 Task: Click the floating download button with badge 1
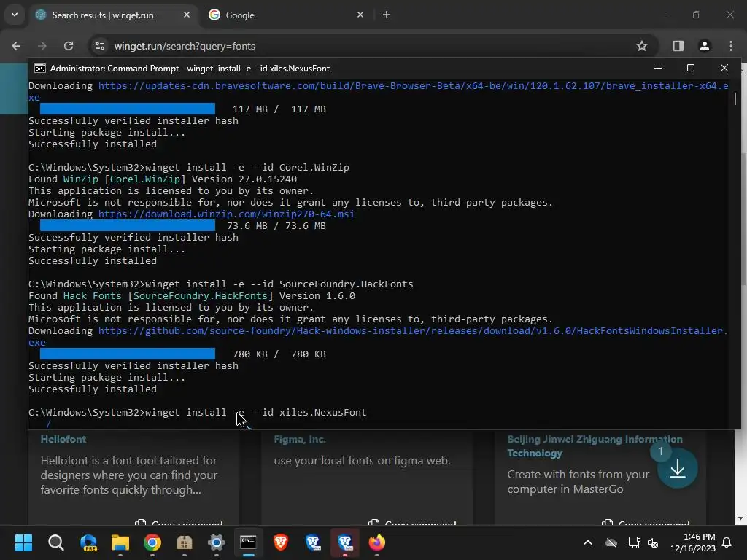(677, 469)
